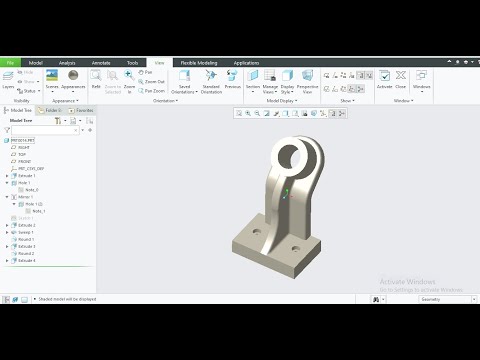
Task: Expand the Extrude 1 feature
Action: click(7, 176)
